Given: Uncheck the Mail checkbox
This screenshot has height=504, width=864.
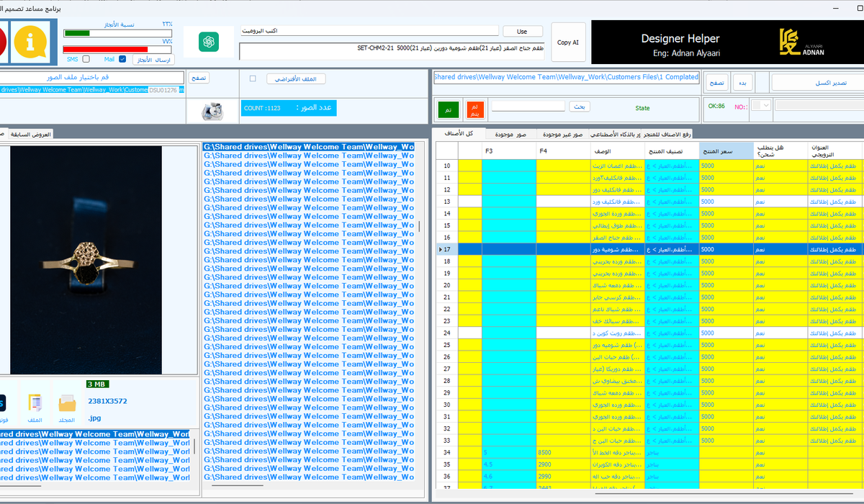Looking at the screenshot, I should (122, 59).
